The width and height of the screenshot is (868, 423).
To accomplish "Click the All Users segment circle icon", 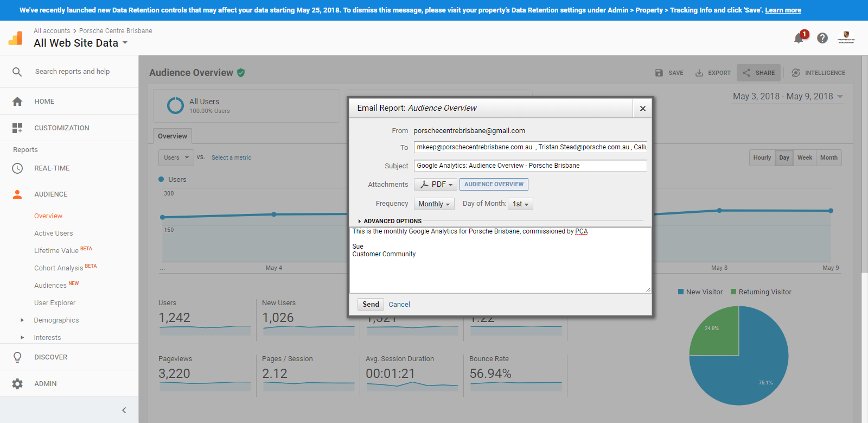I will click(175, 105).
